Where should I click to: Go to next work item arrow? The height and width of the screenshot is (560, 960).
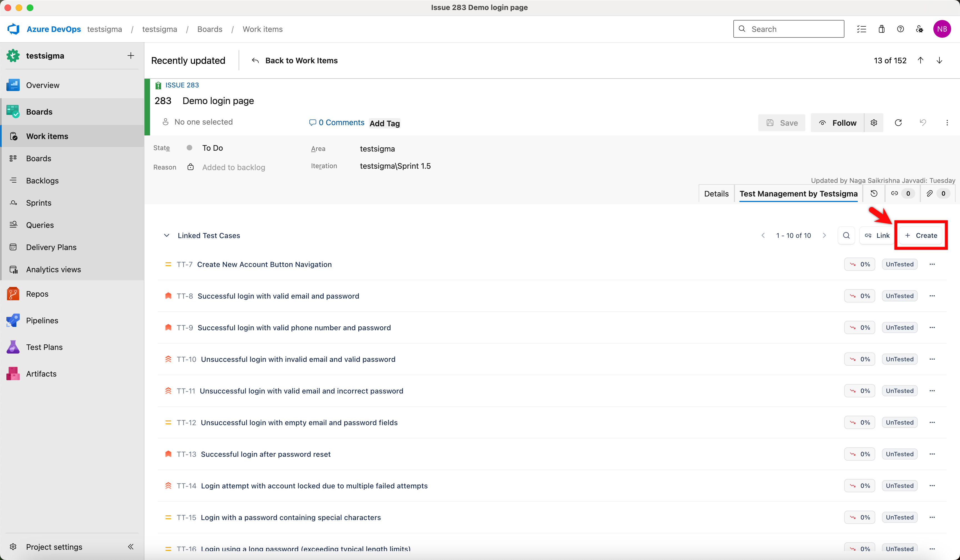tap(939, 60)
